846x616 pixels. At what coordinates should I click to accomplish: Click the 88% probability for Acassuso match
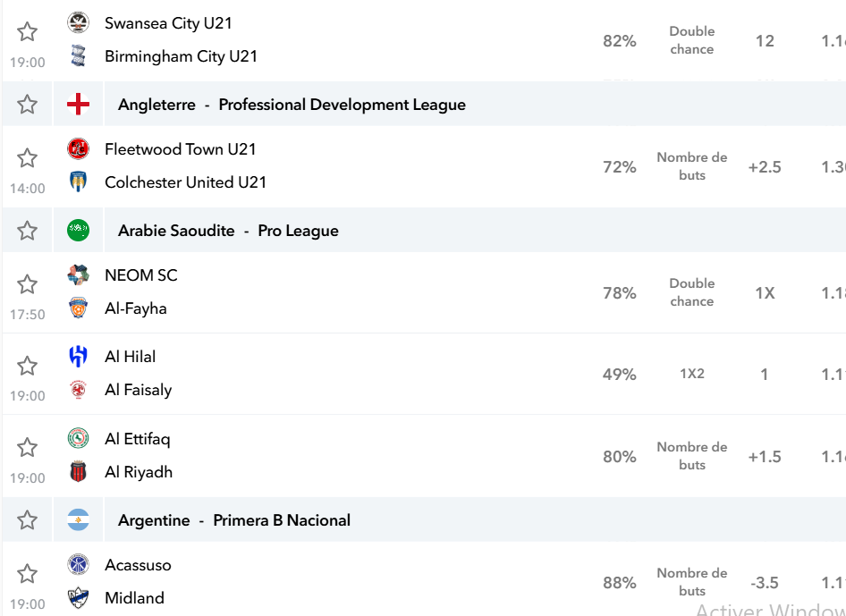pos(620,583)
